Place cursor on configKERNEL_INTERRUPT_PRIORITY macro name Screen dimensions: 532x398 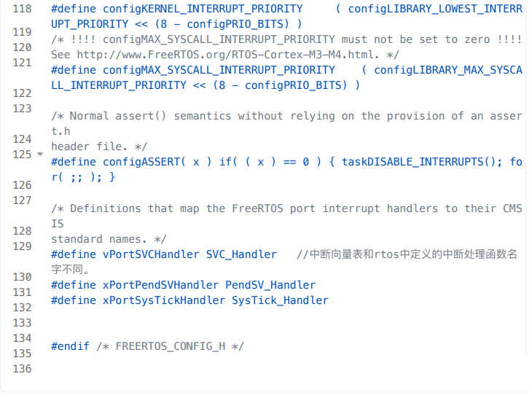(203, 9)
